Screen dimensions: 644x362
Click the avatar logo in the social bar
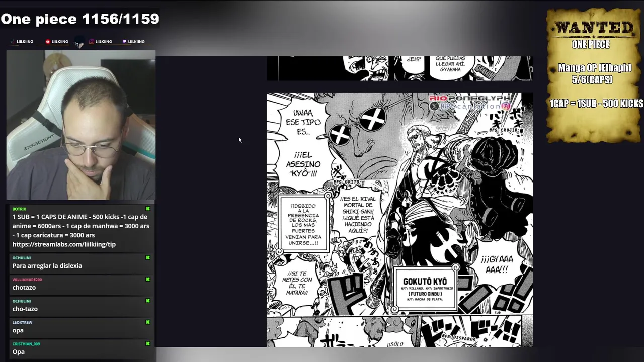tap(79, 43)
